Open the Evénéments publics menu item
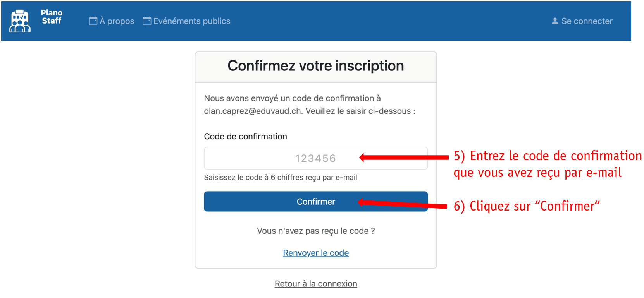 pyautogui.click(x=191, y=21)
